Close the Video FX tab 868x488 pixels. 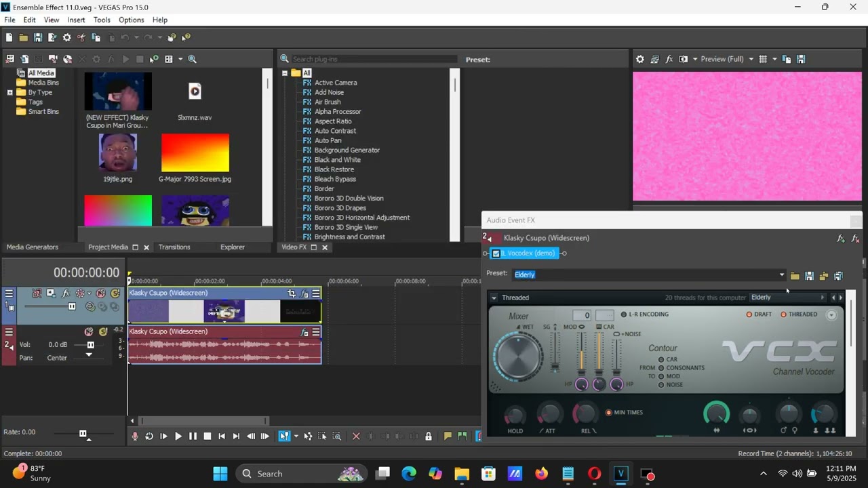pos(325,247)
